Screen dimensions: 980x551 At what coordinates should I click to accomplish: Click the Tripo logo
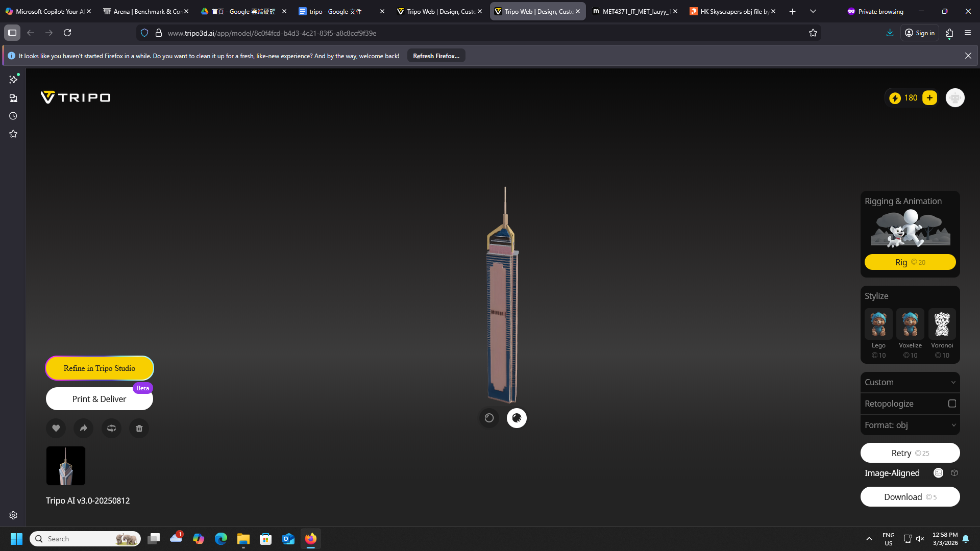76,97
